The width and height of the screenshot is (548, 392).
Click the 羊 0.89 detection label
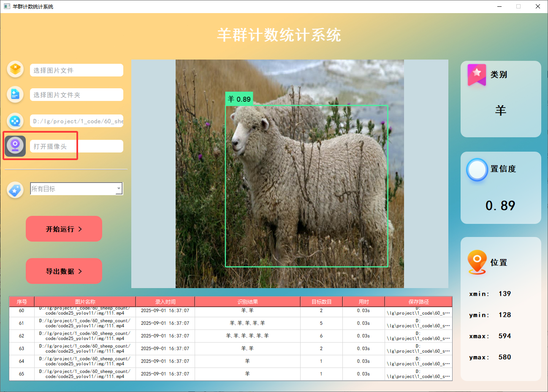(239, 99)
